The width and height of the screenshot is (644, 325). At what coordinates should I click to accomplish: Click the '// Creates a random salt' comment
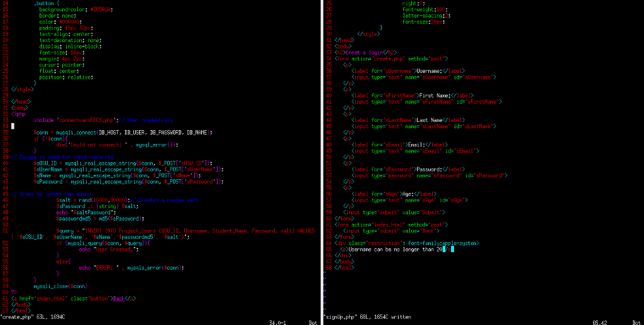click(164, 201)
